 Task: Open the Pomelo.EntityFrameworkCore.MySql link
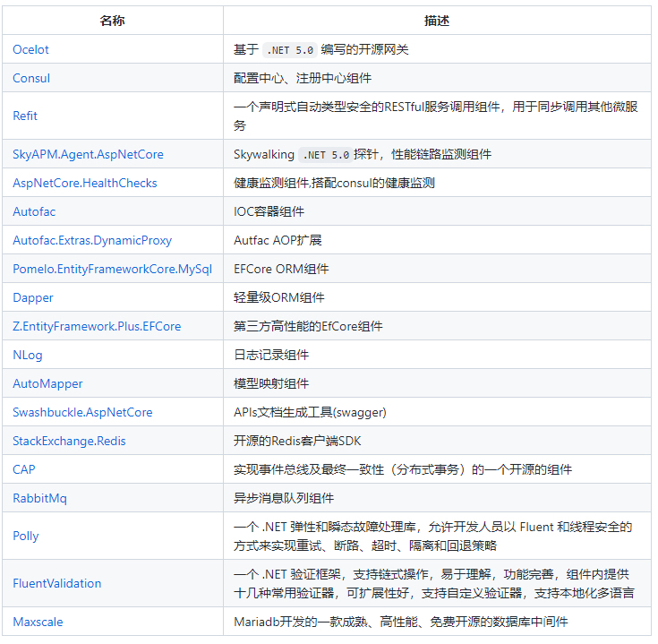(x=113, y=269)
